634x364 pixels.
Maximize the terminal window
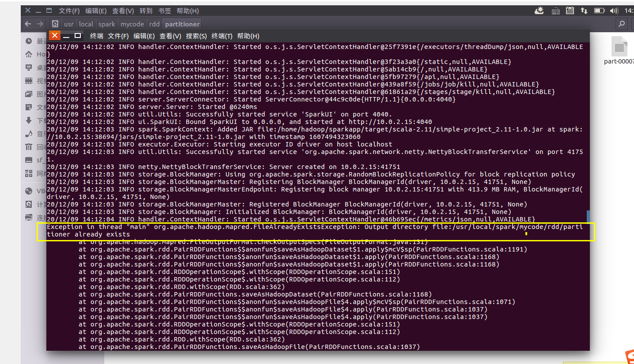pyautogui.click(x=78, y=36)
